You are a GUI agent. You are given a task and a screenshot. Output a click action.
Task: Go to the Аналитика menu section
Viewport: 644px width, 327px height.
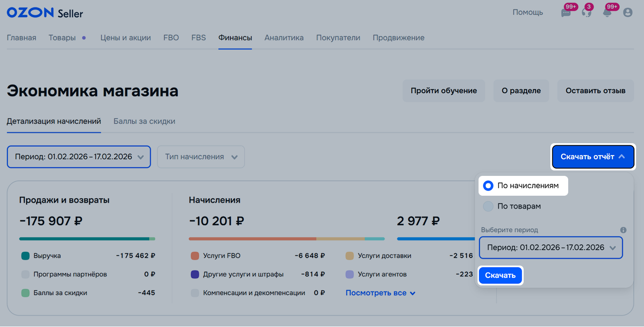tap(284, 38)
